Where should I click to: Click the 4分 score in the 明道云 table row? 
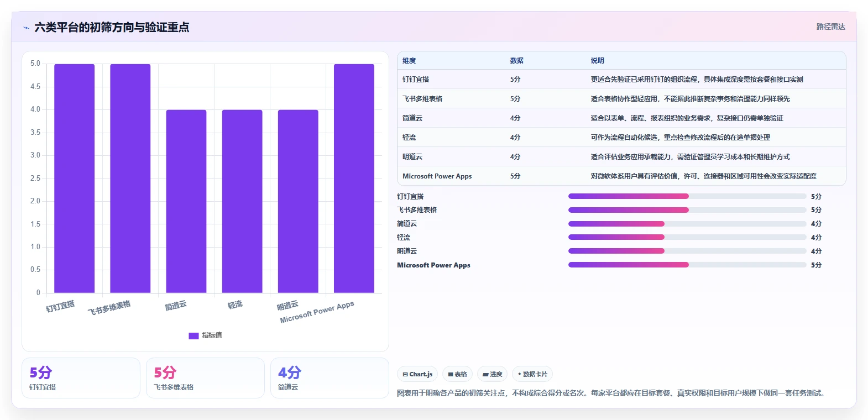tap(515, 157)
